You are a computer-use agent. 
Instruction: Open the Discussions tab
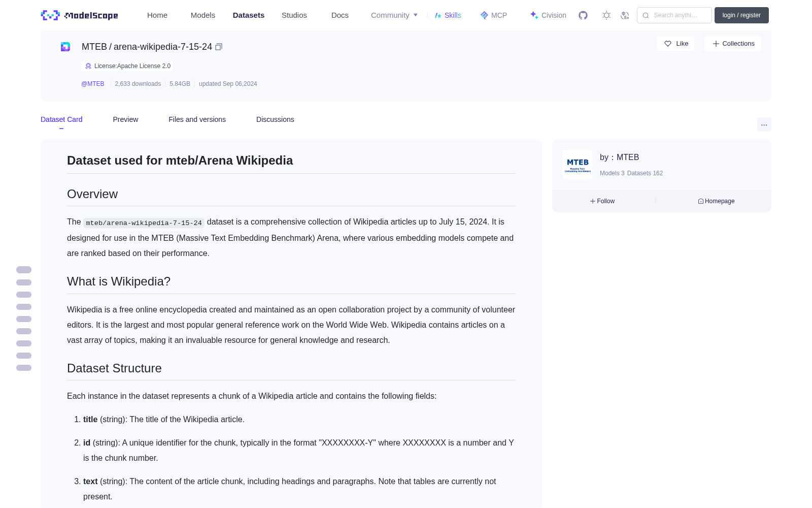coord(275,119)
